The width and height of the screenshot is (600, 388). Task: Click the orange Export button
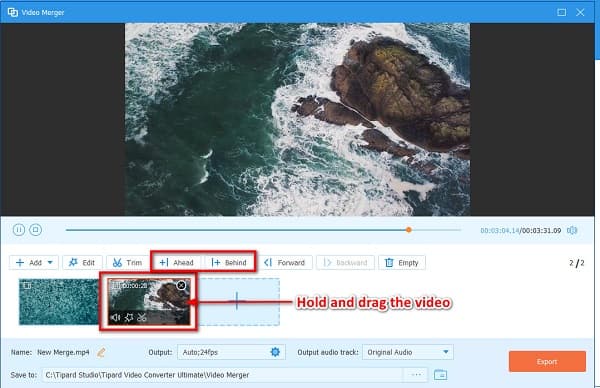click(x=547, y=361)
